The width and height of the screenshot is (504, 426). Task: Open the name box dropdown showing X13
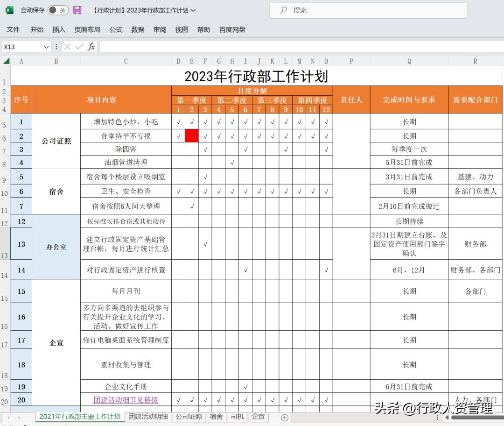pyautogui.click(x=46, y=47)
